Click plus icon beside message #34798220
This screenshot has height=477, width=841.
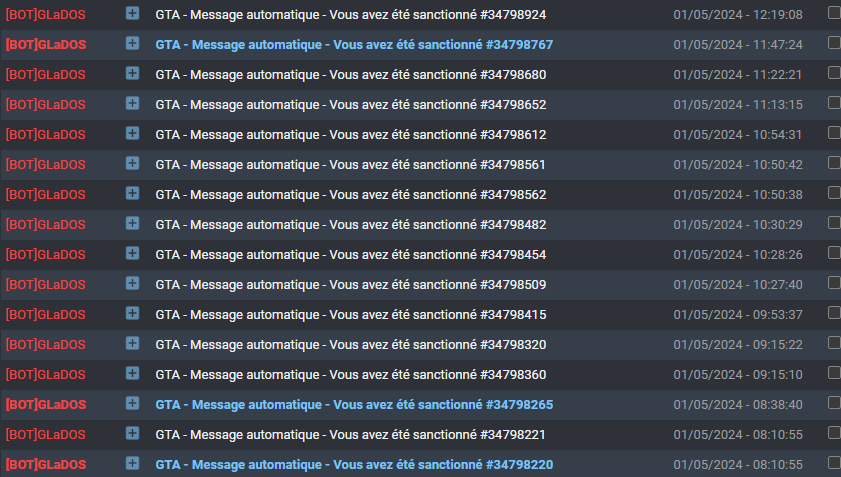pos(132,464)
